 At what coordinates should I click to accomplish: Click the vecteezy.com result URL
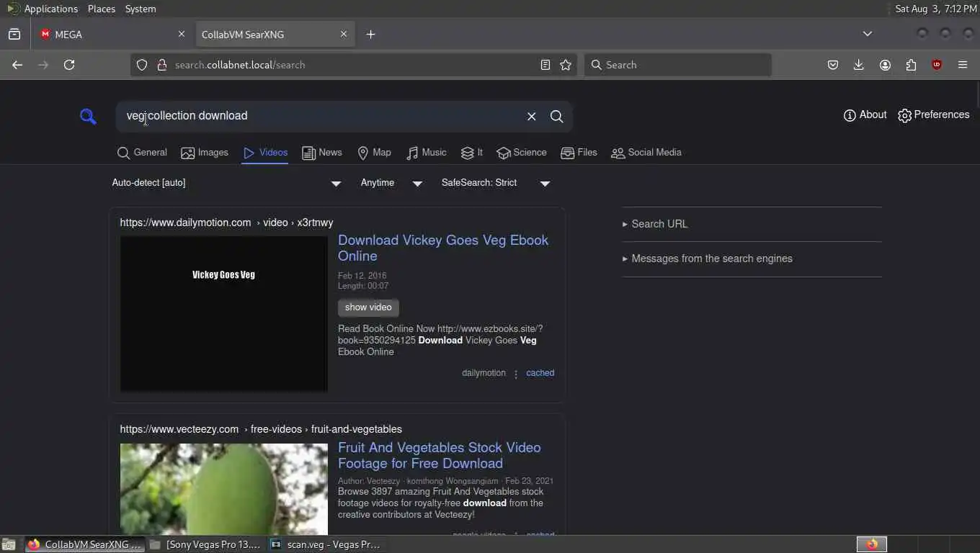point(261,429)
